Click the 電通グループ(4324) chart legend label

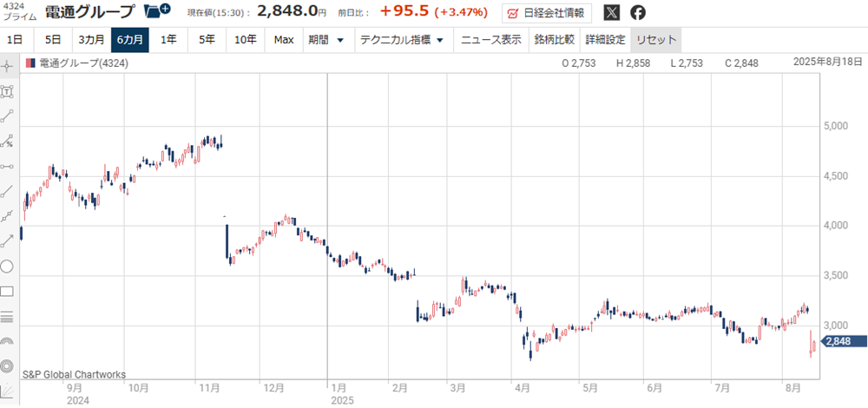[x=83, y=63]
